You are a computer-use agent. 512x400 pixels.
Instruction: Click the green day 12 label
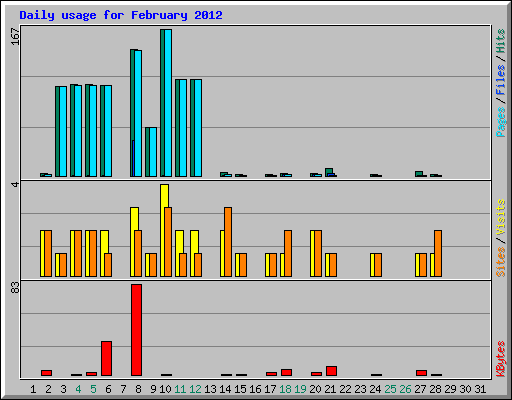[x=195, y=389]
